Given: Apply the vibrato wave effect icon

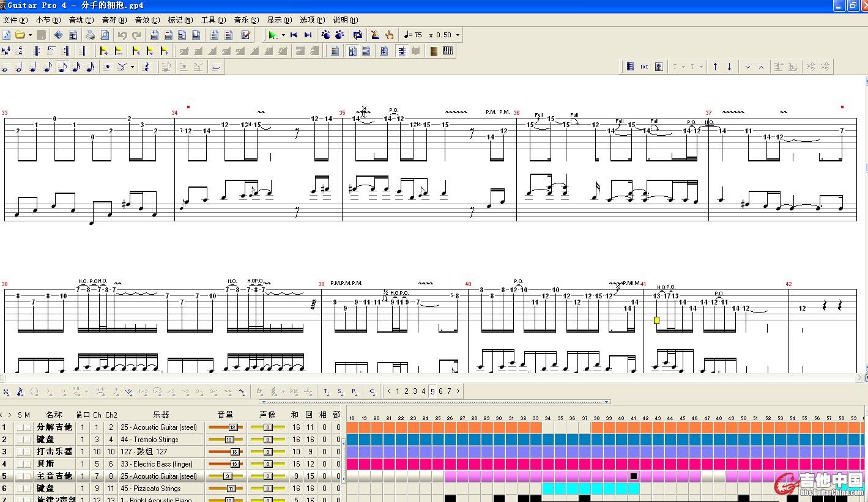Looking at the screenshot, I should pos(242,391).
